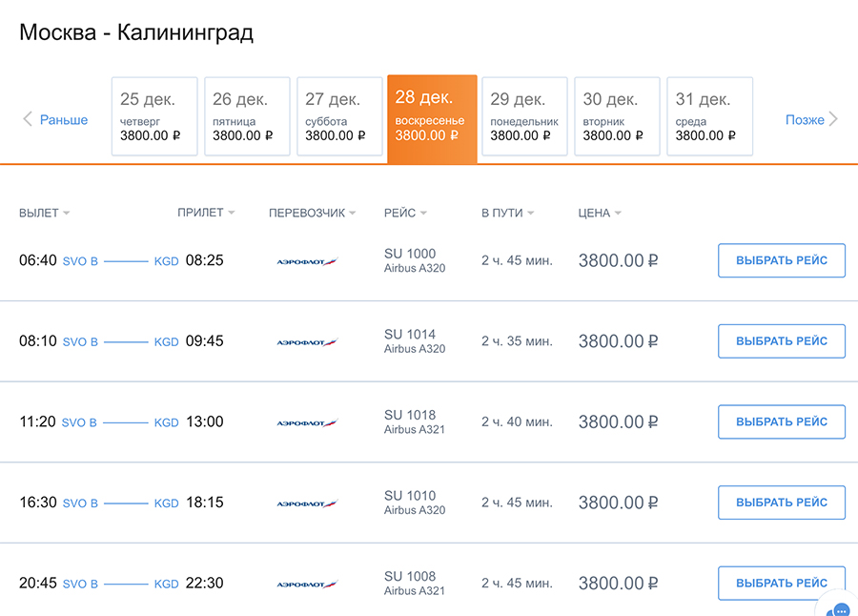858x616 pixels.
Task: Click the left arrow next to Раньше
Action: 28,119
